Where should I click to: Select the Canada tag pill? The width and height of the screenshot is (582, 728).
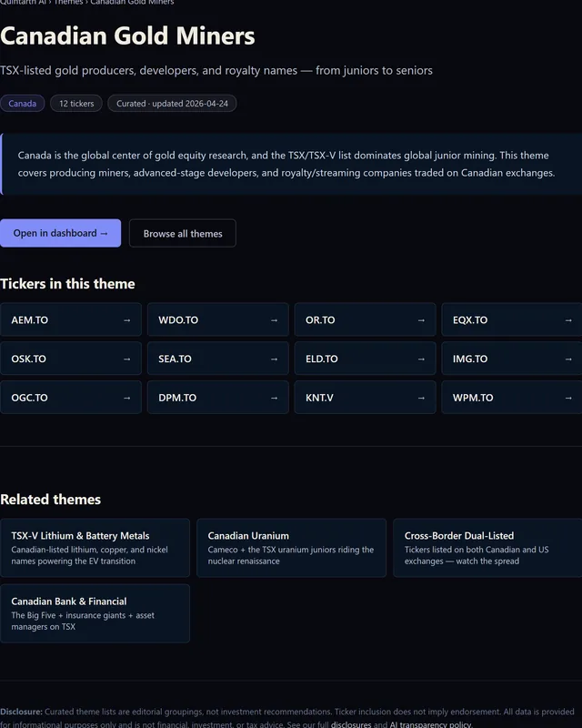click(x=22, y=103)
